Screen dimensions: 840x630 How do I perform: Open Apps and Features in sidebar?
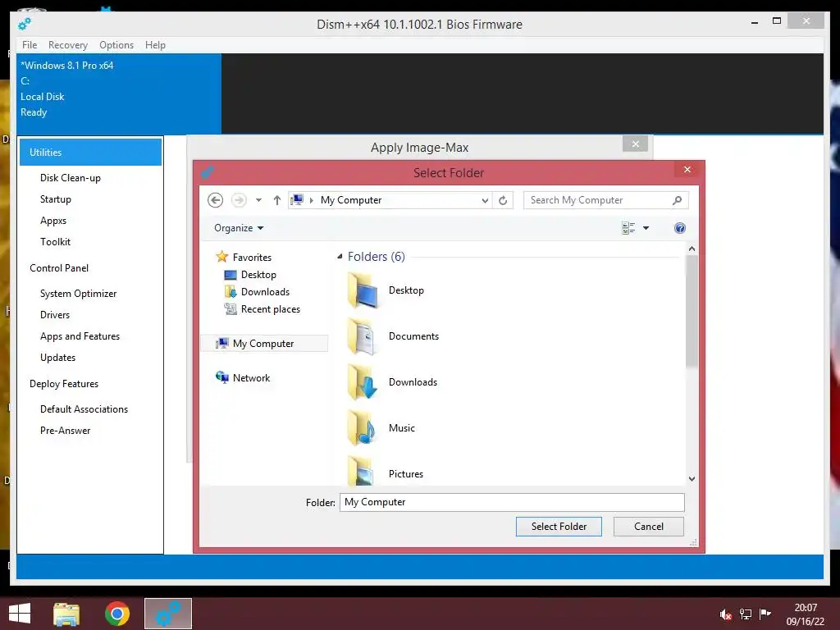(x=80, y=336)
